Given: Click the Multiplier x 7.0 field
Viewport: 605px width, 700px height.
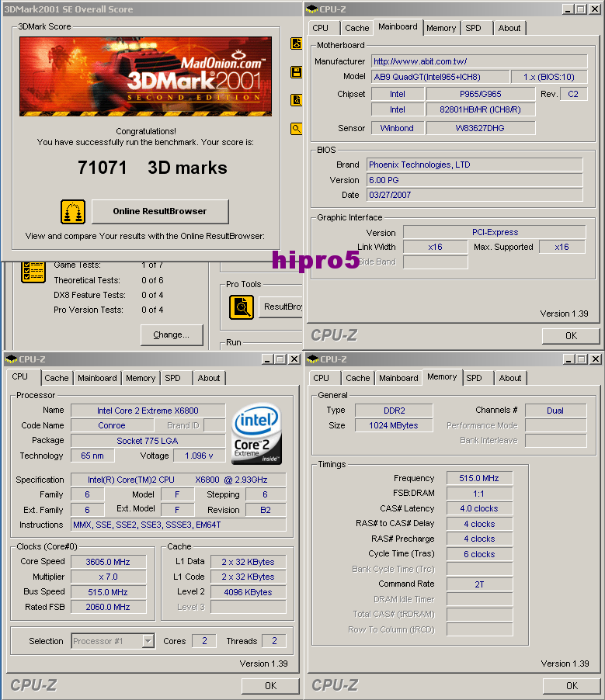Looking at the screenshot, I should (108, 577).
